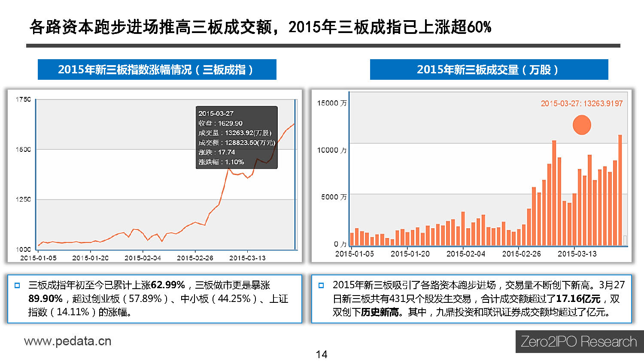
Task: Click the 2015-02-26 label under the bar chart
Action: tap(522, 254)
